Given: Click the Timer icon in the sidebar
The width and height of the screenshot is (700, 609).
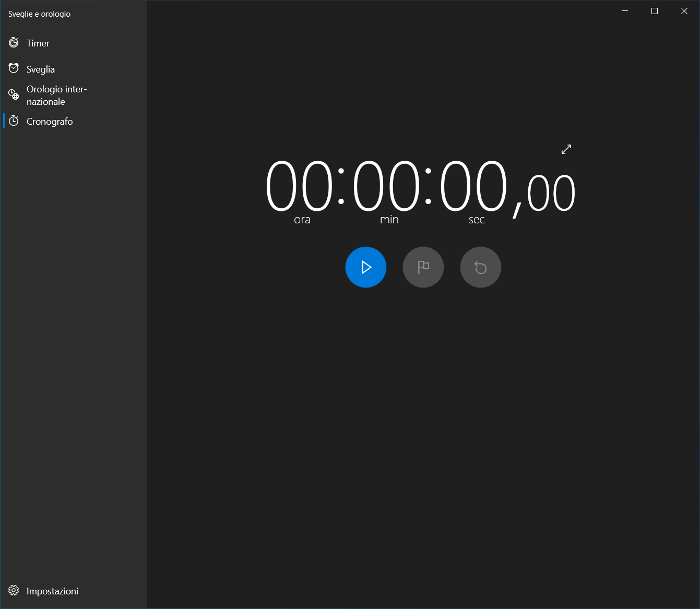Looking at the screenshot, I should pyautogui.click(x=14, y=43).
